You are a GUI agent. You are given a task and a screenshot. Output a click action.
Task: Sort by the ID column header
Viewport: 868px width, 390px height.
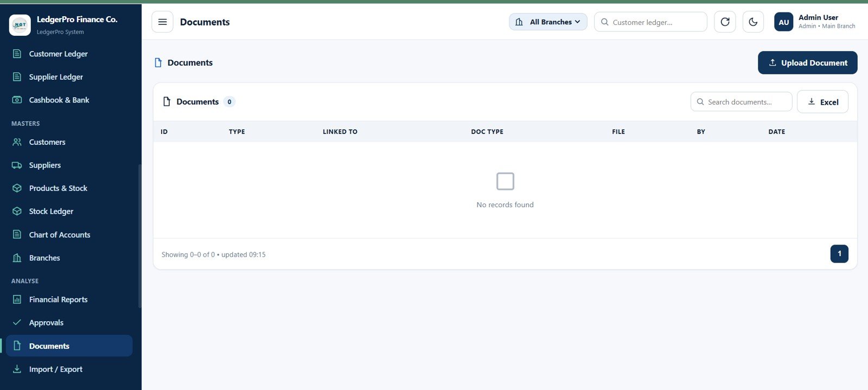pos(164,132)
